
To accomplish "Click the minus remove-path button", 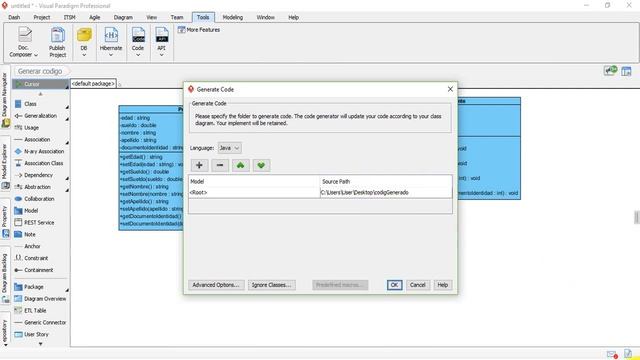I will [220, 165].
